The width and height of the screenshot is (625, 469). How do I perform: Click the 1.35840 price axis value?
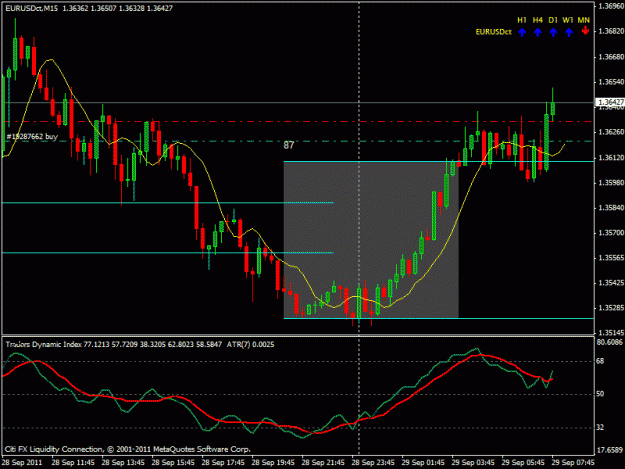(x=611, y=208)
